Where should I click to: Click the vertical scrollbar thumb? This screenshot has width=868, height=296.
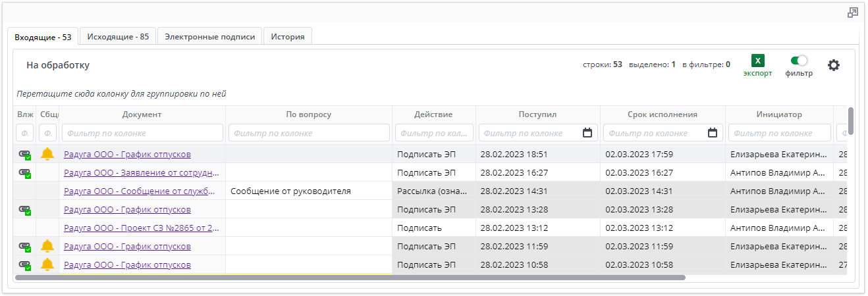click(851, 120)
